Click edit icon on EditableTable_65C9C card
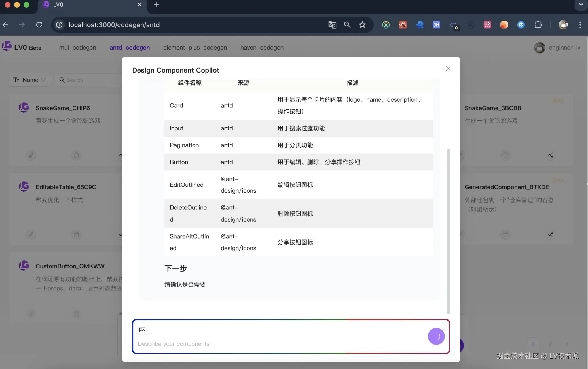The height and width of the screenshot is (369, 588). (x=31, y=234)
